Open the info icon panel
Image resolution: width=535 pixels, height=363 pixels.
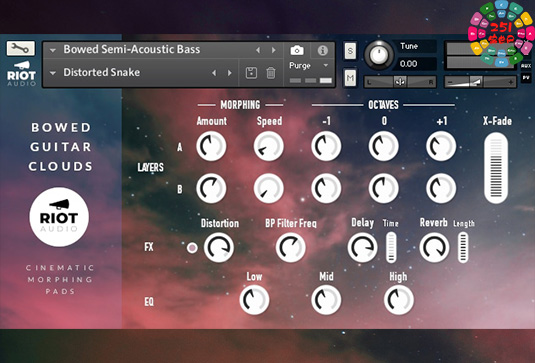[x=322, y=50]
